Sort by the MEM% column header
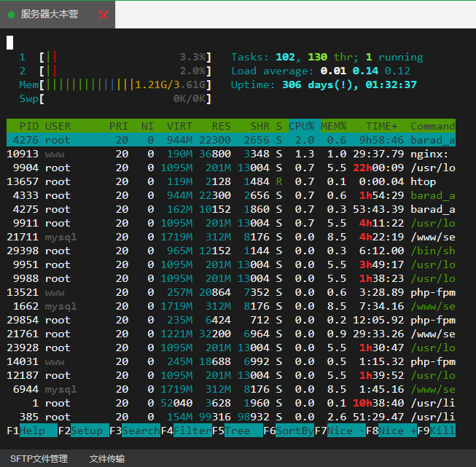Screen dimensions: 476x467 [x=334, y=126]
